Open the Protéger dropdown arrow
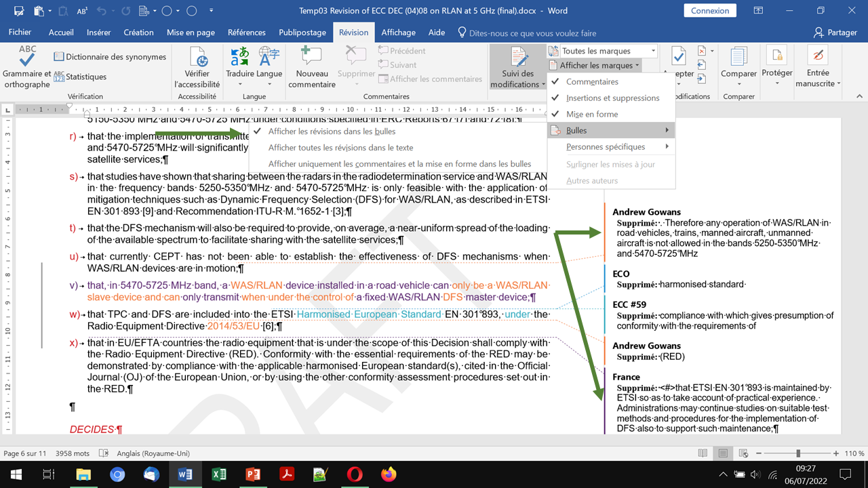This screenshot has height=488, width=868. click(777, 83)
